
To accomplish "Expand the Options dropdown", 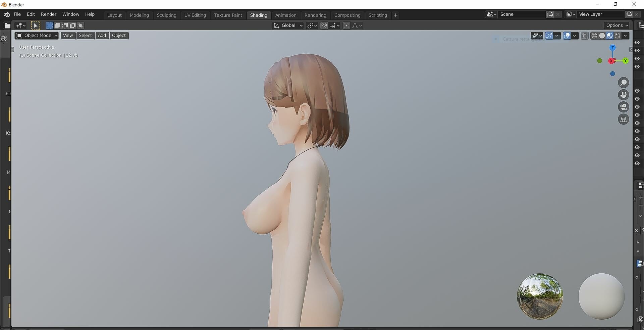I will 617,26.
